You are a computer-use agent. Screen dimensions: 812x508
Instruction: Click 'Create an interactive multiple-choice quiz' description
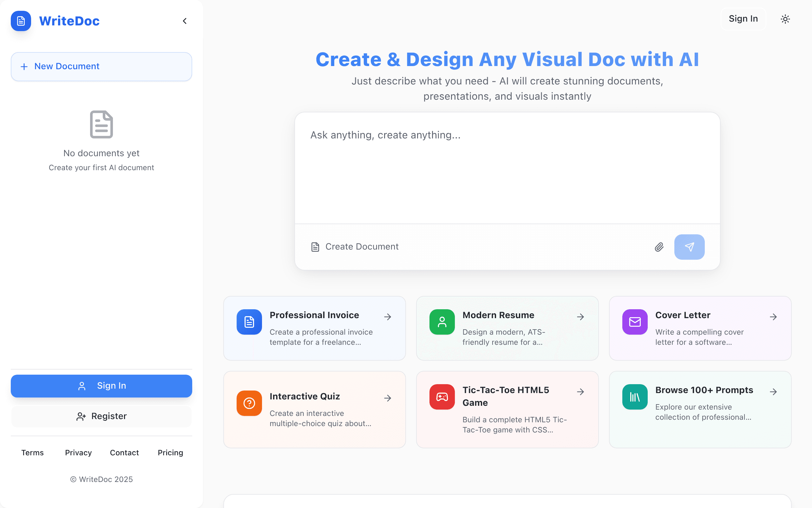click(x=320, y=418)
